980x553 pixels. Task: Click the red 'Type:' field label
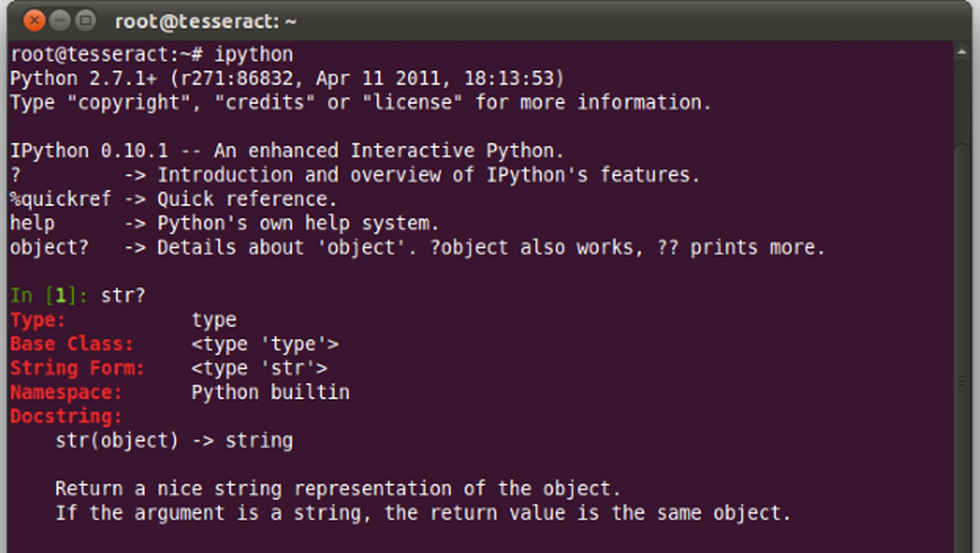click(38, 320)
